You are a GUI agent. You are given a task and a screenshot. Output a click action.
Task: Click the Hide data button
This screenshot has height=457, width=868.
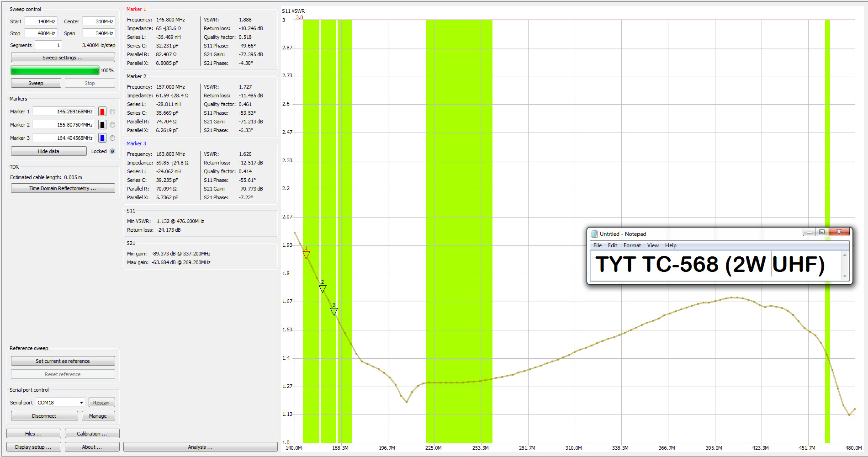tap(48, 151)
